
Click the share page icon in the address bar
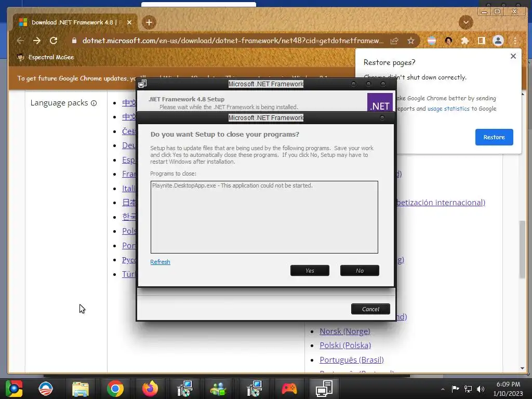point(394,41)
